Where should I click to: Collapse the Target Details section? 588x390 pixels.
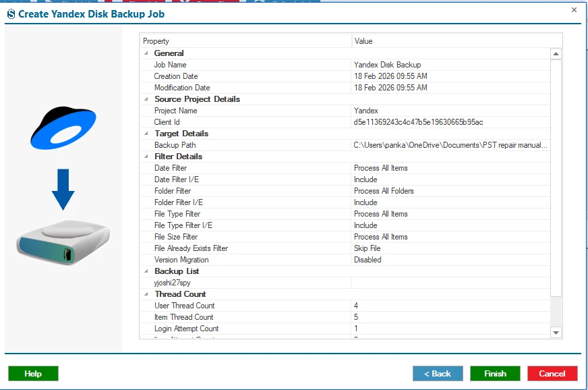click(146, 134)
